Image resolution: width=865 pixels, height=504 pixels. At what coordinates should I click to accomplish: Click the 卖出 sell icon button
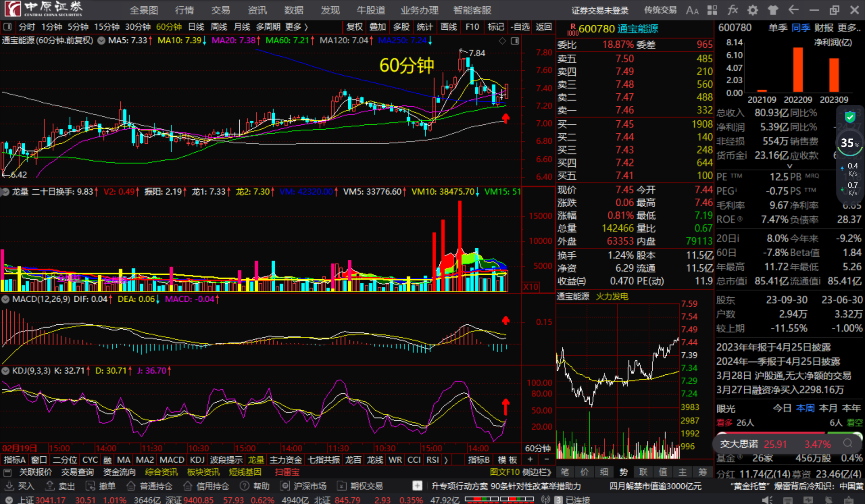(x=60, y=486)
